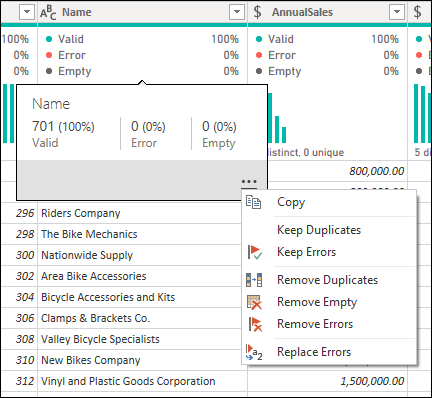This screenshot has height=398, width=432.
Task: Choose Replace Errors from the menu
Action: click(329, 352)
